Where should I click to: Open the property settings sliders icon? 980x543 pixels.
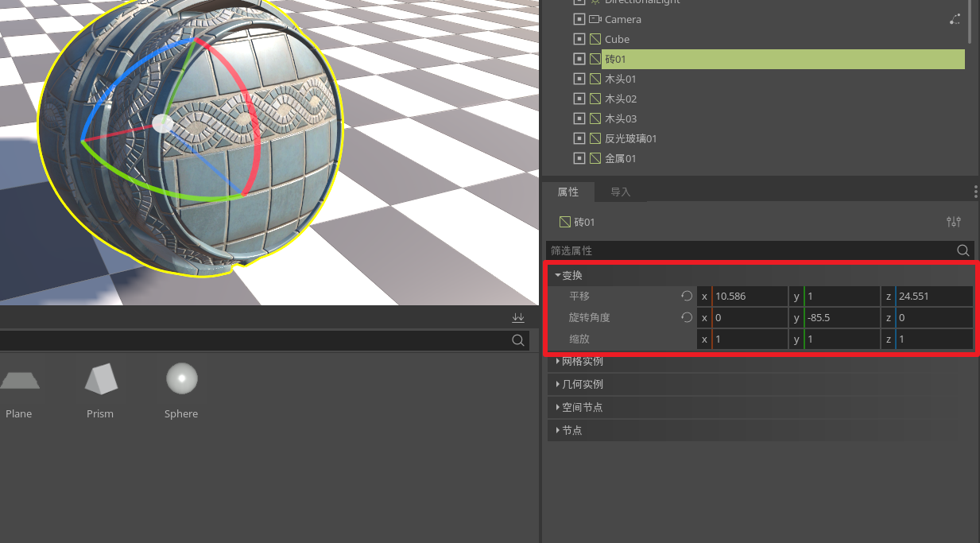click(x=955, y=222)
